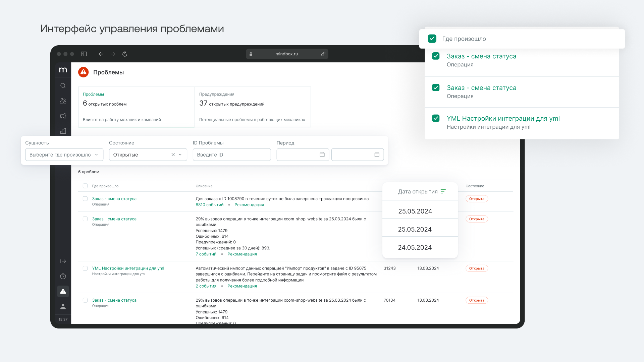The width and height of the screenshot is (644, 362).
Task: Click the search icon in sidebar
Action: click(x=63, y=85)
